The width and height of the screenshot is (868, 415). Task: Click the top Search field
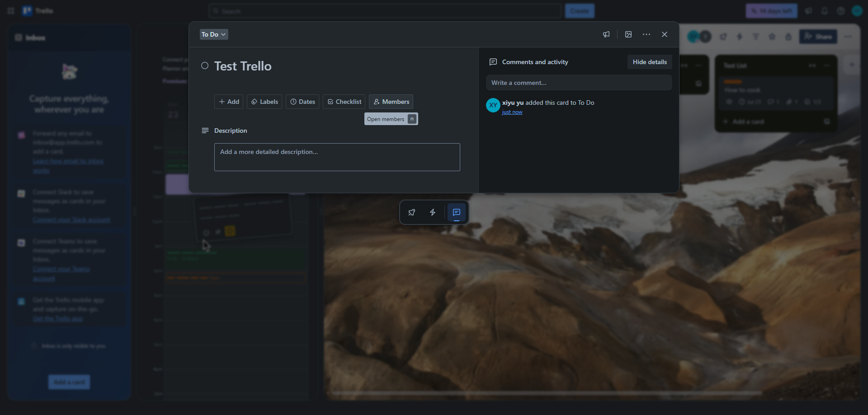coord(385,11)
